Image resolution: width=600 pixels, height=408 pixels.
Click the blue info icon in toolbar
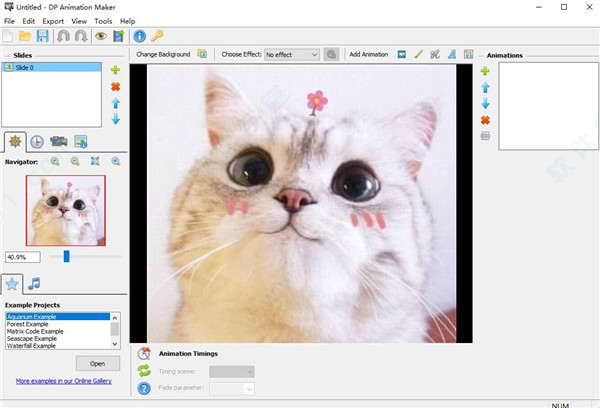pyautogui.click(x=139, y=36)
